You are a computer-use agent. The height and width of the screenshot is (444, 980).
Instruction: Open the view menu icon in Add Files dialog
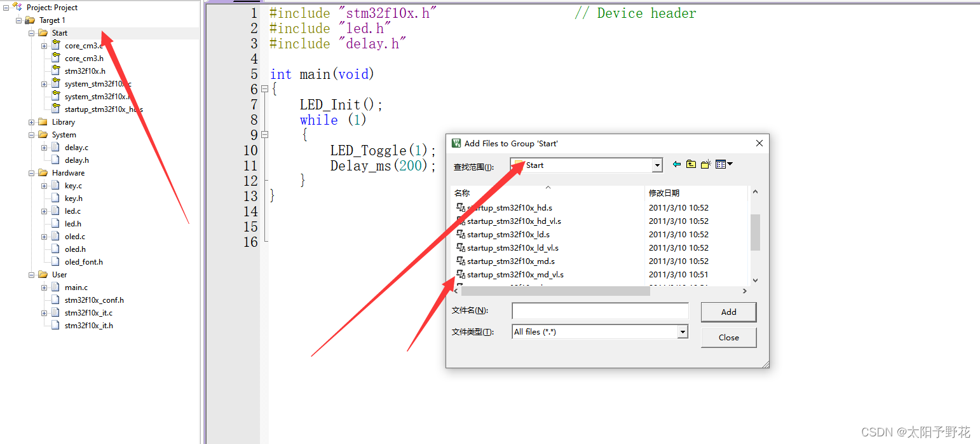tap(724, 164)
